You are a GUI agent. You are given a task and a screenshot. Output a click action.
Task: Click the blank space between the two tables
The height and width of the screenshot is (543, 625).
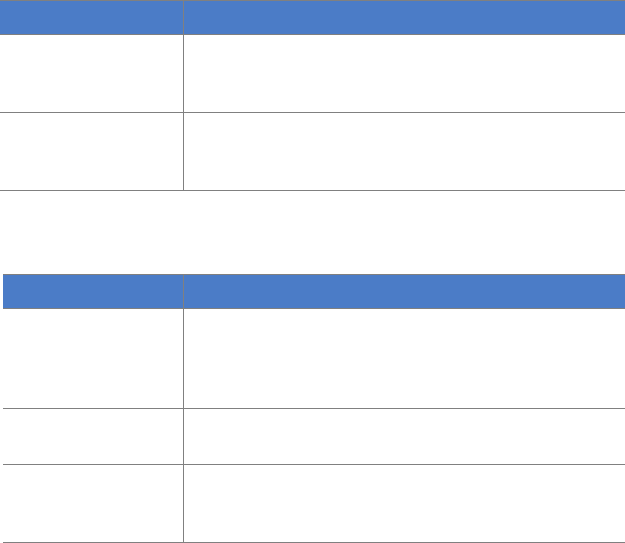[x=312, y=232]
